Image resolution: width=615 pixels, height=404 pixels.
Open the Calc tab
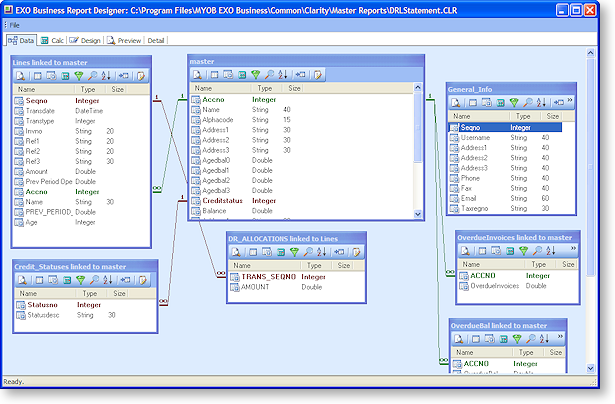point(52,41)
